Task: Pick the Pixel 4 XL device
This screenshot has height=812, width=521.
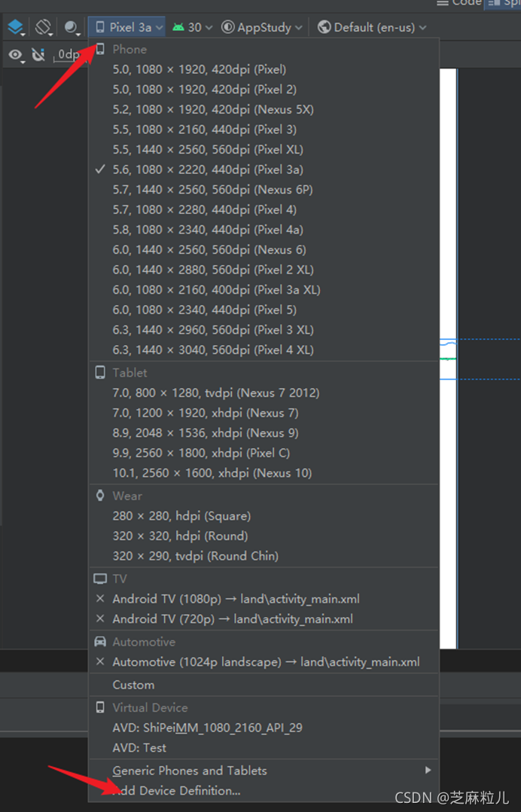Action: [x=264, y=350]
